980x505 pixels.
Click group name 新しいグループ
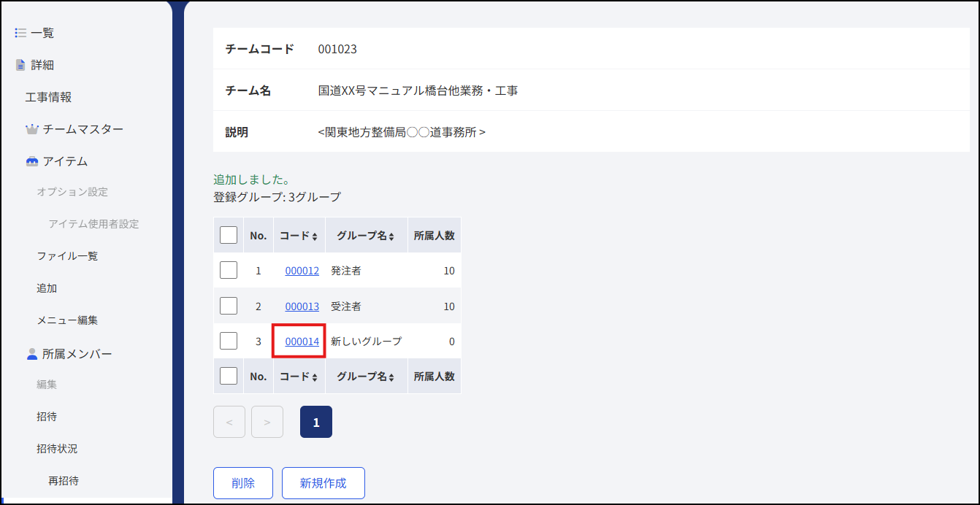(367, 342)
